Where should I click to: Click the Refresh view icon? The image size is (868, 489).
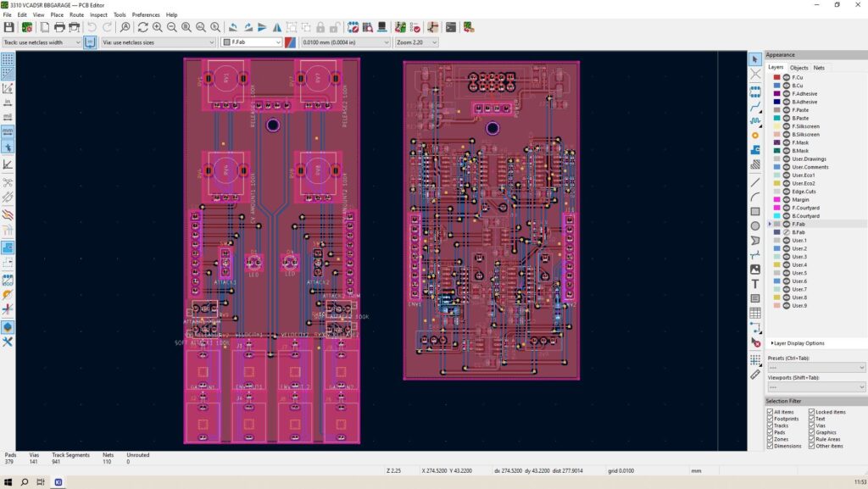coord(142,27)
